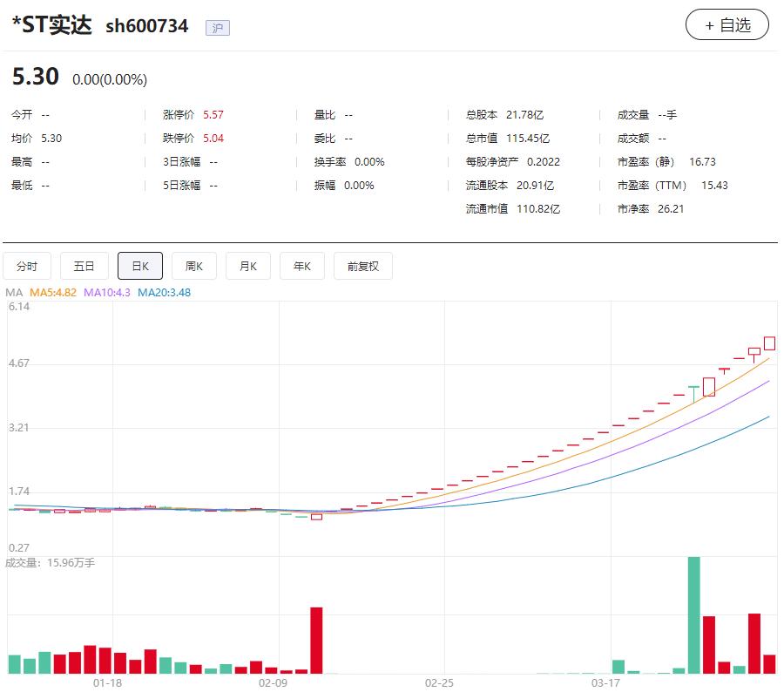
Task: Switch to the 周K weekly chart
Action: tap(193, 266)
